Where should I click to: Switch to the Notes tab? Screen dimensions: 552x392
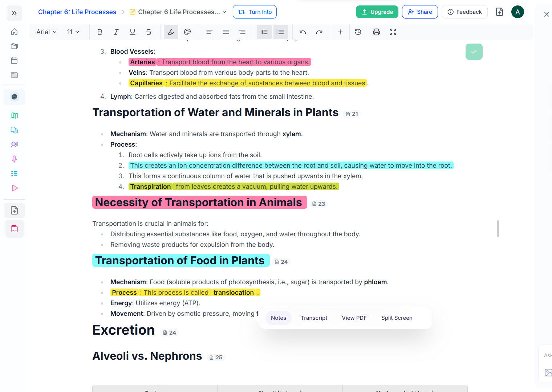point(279,318)
